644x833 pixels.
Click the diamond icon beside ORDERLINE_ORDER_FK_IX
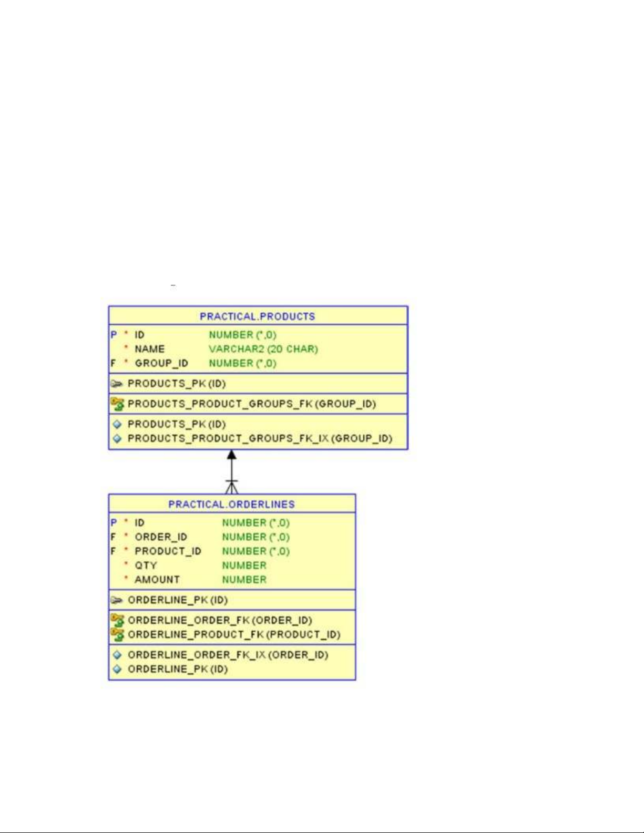click(x=117, y=655)
